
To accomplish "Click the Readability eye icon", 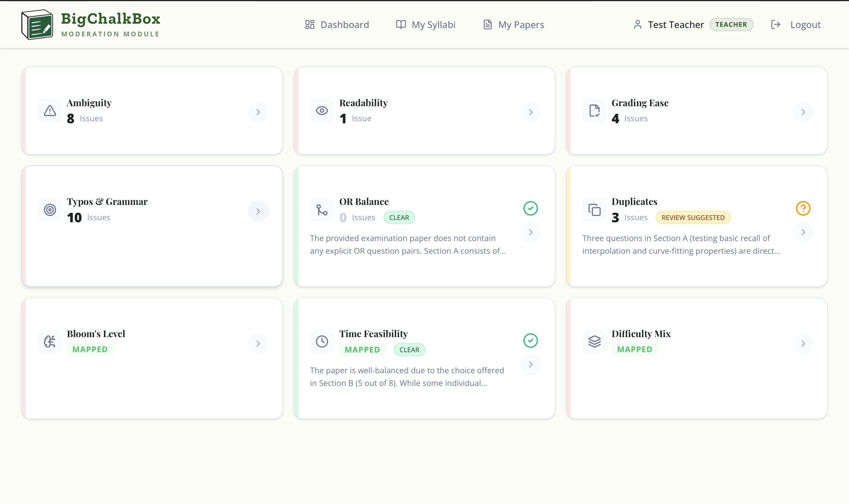I will (322, 110).
